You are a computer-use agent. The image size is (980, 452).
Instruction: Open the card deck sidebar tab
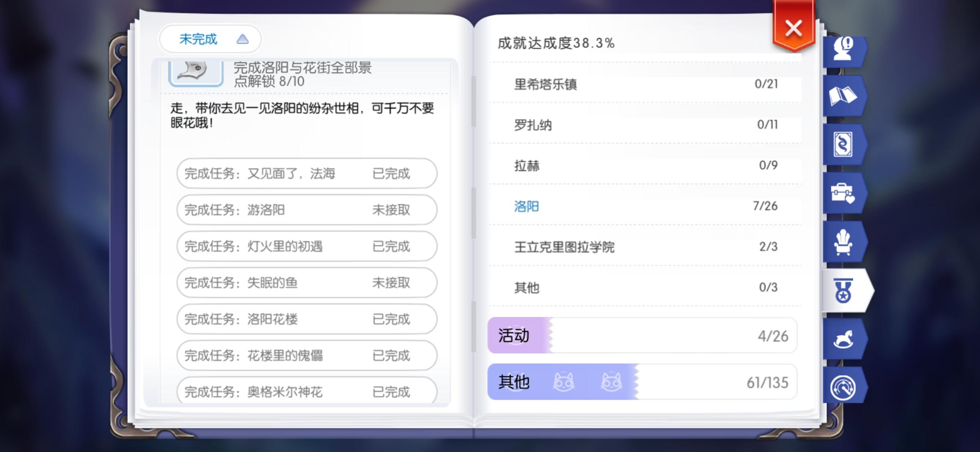pyautogui.click(x=844, y=145)
